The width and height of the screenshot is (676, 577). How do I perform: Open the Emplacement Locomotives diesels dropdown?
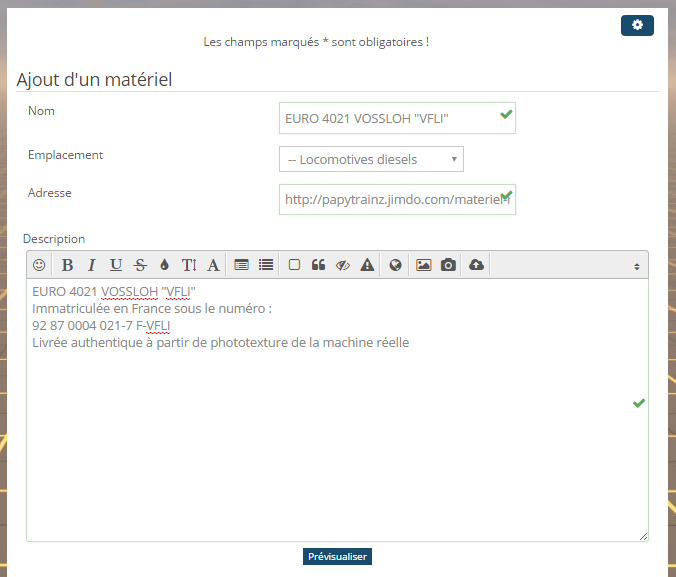pyautogui.click(x=371, y=159)
